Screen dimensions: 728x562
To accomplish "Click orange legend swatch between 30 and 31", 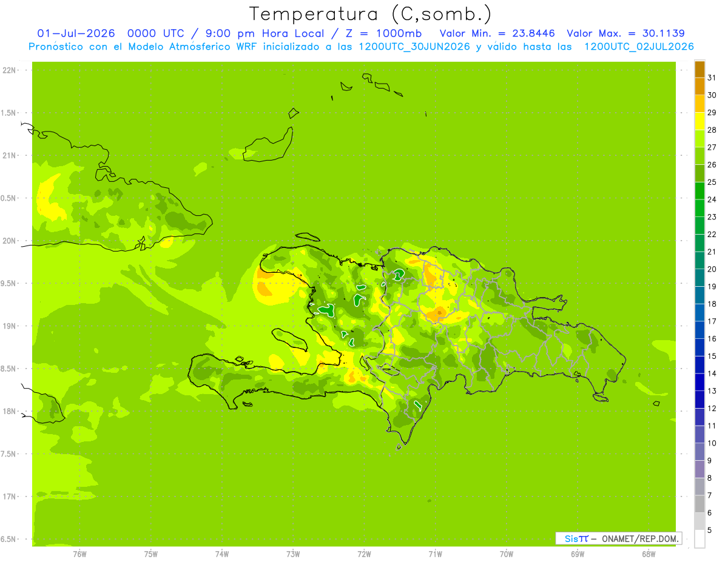I will tap(699, 86).
